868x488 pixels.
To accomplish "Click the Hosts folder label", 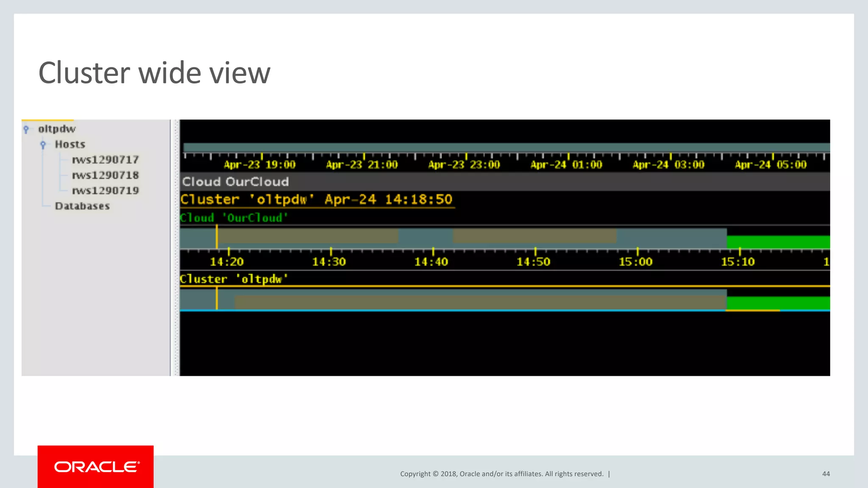I will point(70,144).
